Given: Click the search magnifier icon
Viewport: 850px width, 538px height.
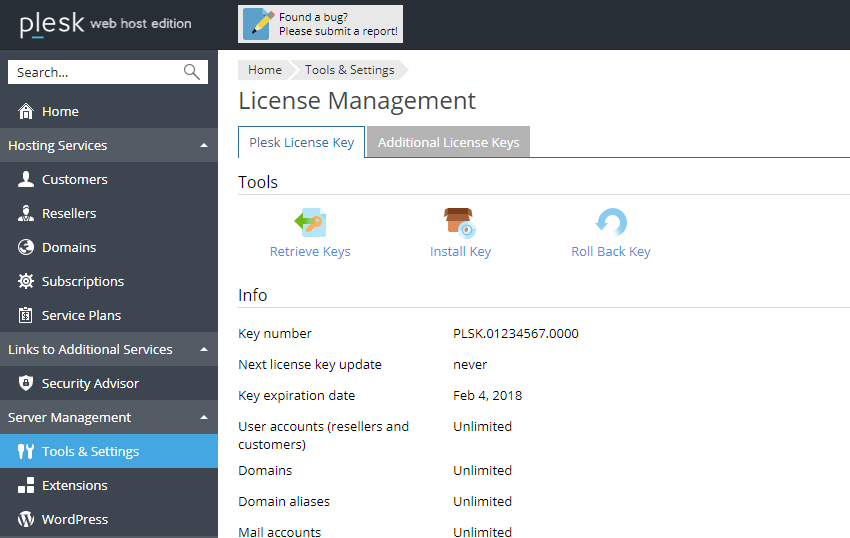Looking at the screenshot, I should point(192,72).
